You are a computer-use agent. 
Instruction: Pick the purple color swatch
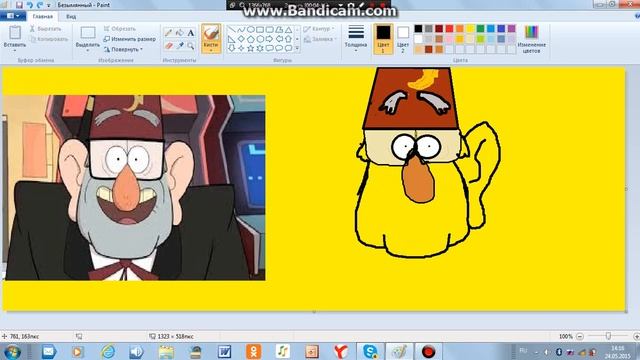(511, 29)
